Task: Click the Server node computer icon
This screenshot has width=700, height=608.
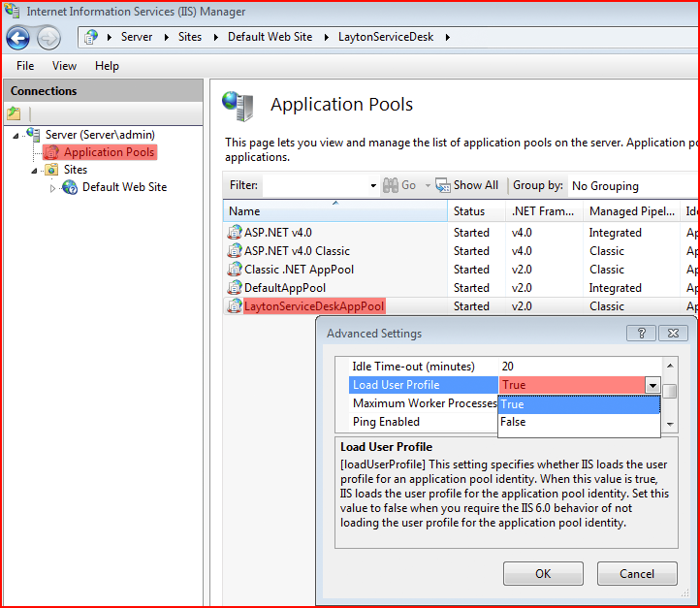Action: tap(33, 135)
